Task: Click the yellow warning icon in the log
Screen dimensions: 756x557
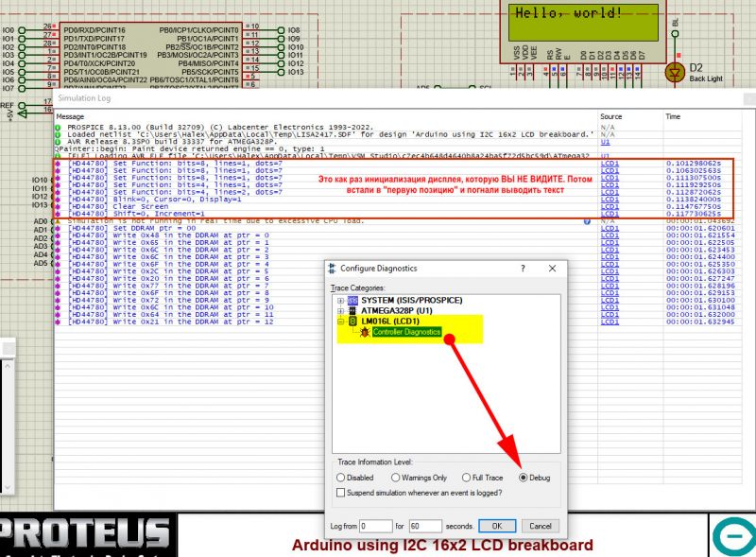Action: coord(58,221)
